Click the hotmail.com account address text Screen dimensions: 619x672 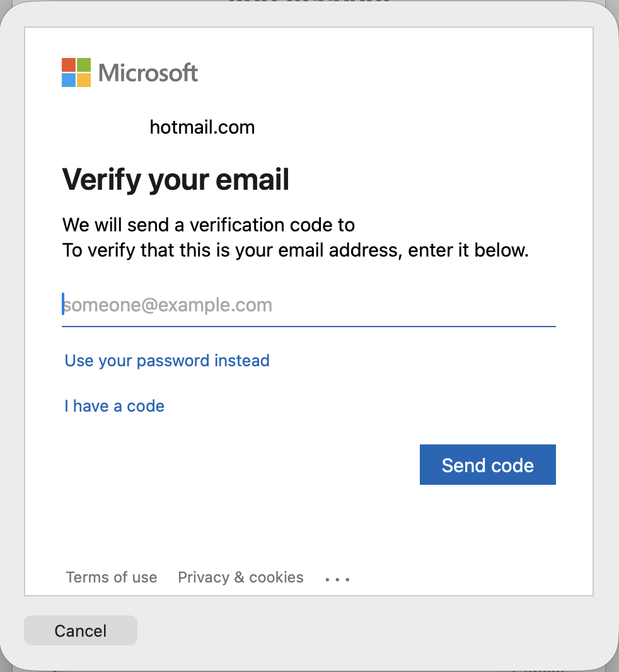click(202, 128)
